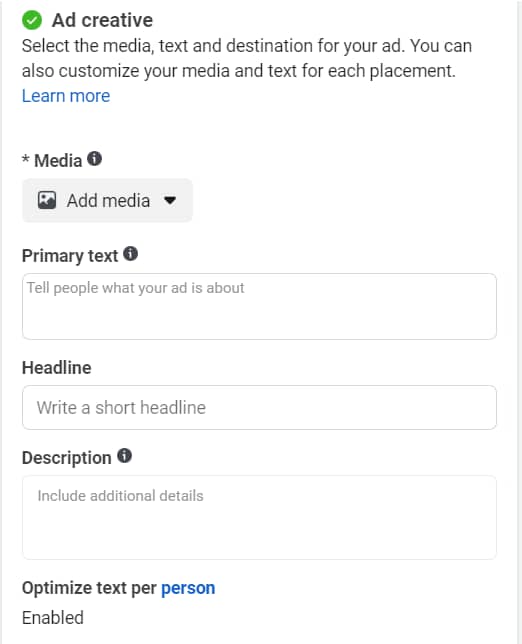Click the Headline label
This screenshot has width=522, height=644.
57,368
